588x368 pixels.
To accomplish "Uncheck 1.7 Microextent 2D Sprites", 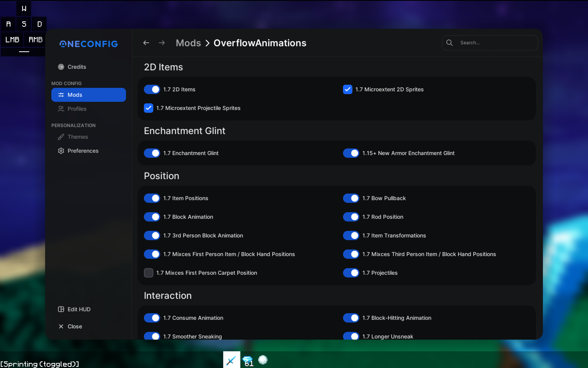I will [x=347, y=89].
